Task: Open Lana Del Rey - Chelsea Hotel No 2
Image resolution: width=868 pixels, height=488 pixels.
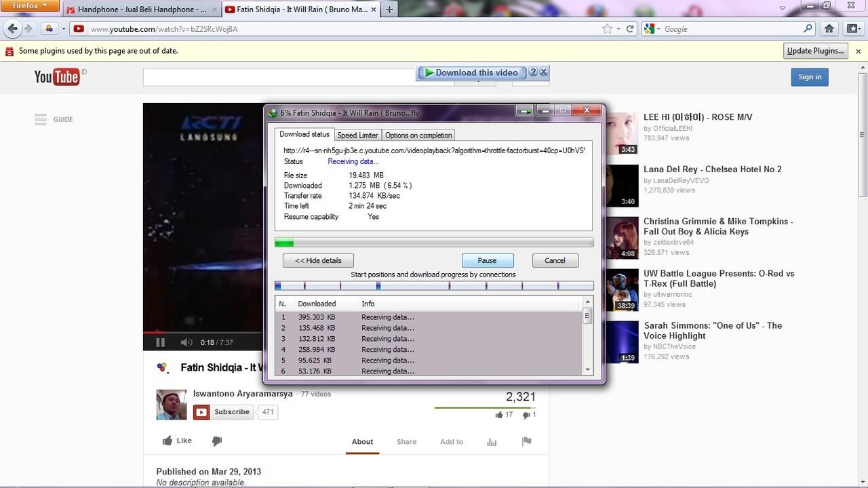Action: (712, 169)
